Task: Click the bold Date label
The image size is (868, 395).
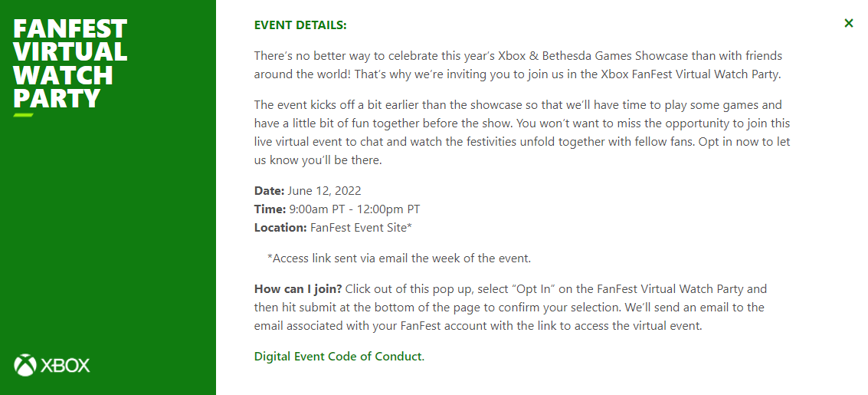Action: [269, 191]
